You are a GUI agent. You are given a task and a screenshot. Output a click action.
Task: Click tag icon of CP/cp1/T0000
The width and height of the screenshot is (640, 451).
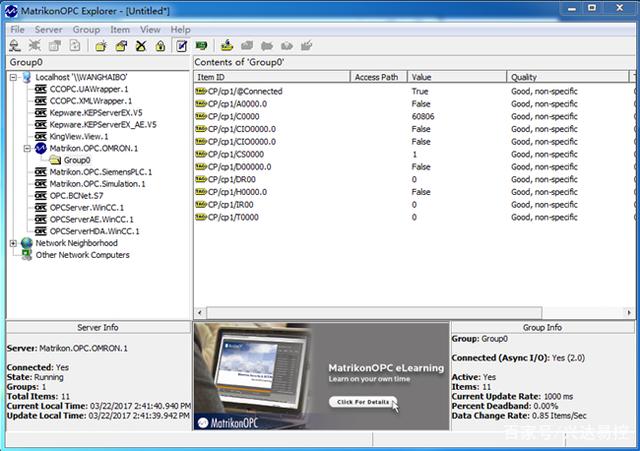tap(200, 217)
